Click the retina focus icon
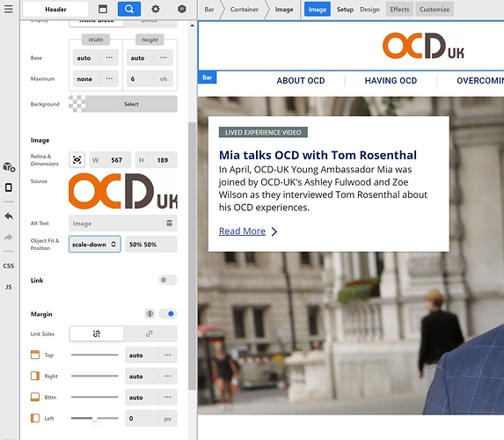The width and height of the screenshot is (504, 440). 77,160
